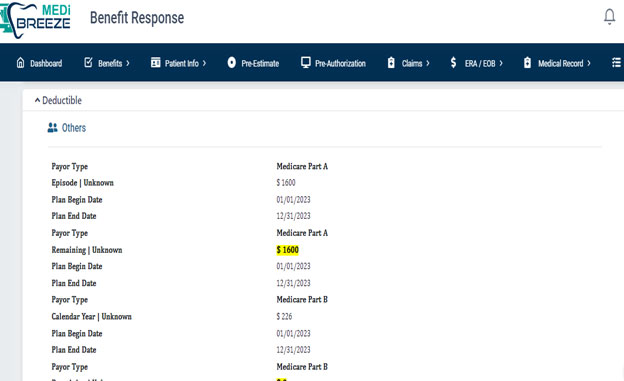Click the Patient Info card icon

tap(155, 63)
